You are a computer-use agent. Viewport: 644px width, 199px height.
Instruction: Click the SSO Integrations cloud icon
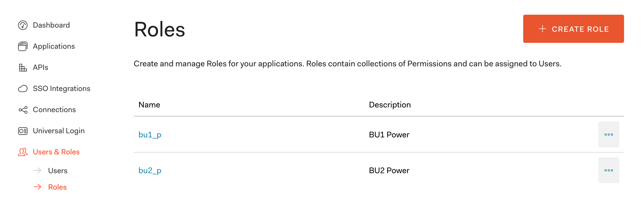(23, 89)
